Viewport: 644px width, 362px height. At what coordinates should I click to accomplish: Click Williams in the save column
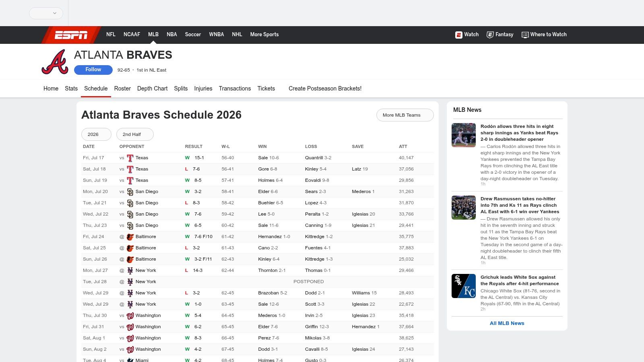click(361, 293)
